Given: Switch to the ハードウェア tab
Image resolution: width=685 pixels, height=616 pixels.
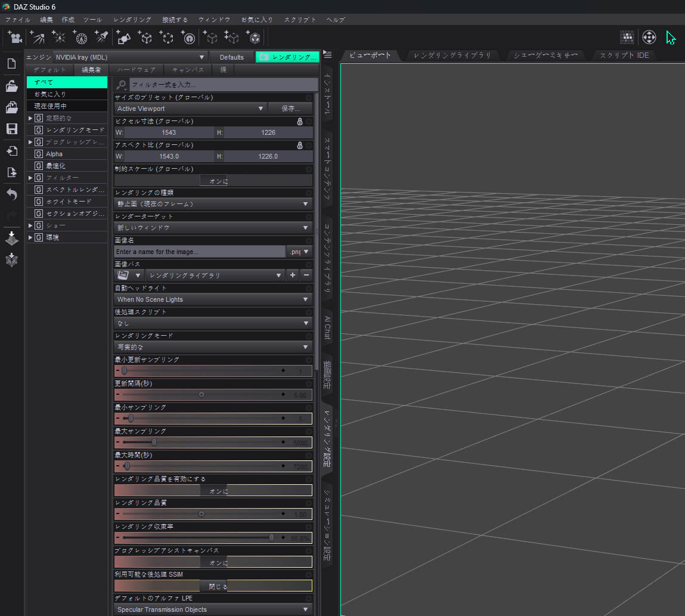Looking at the screenshot, I should pos(137,70).
